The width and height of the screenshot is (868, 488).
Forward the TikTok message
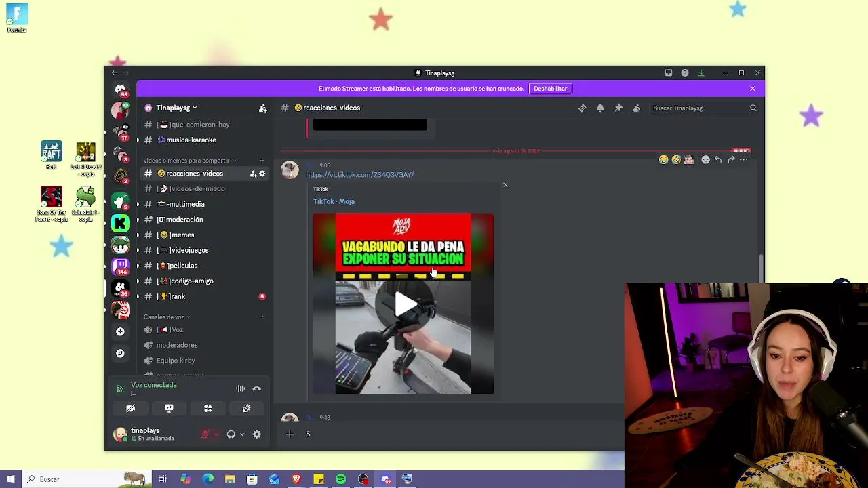(x=731, y=159)
